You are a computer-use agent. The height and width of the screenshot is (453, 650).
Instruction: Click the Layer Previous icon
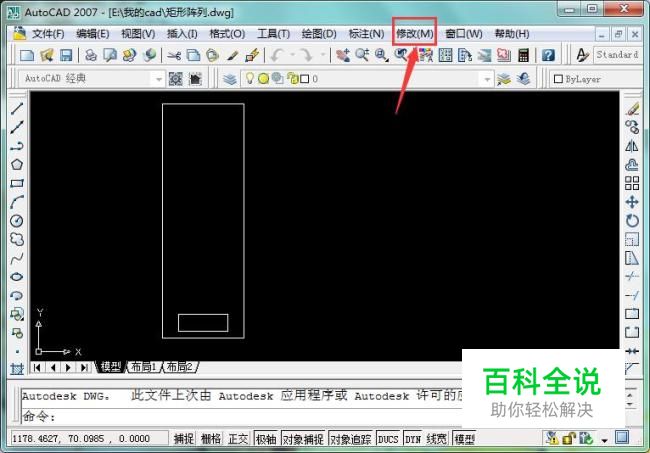[524, 79]
